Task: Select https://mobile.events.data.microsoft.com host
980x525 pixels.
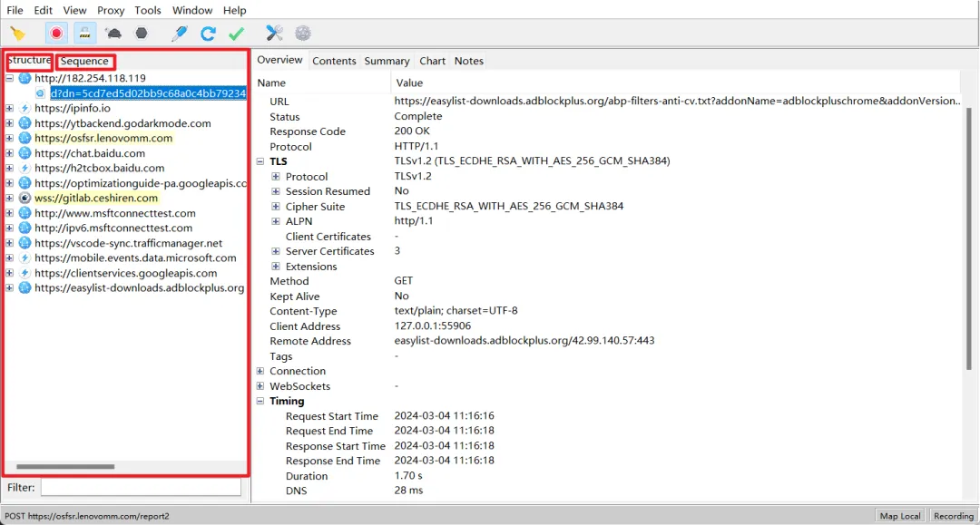Action: [x=135, y=258]
